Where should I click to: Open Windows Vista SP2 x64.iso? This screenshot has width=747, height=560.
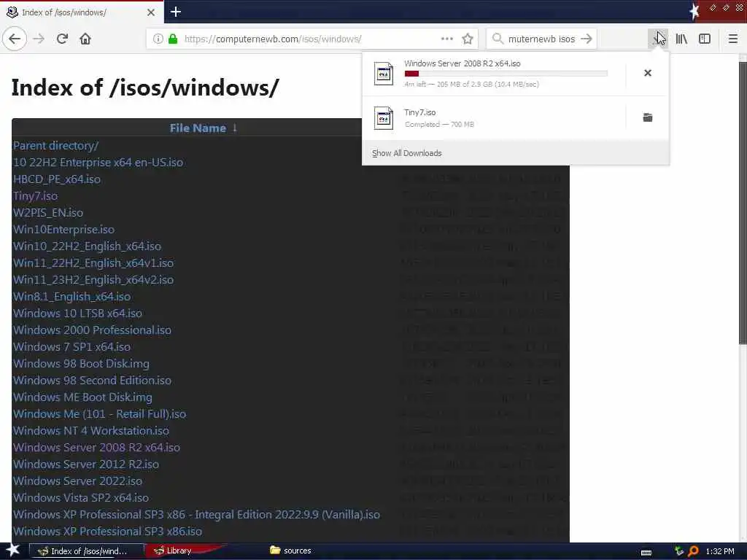pos(81,497)
